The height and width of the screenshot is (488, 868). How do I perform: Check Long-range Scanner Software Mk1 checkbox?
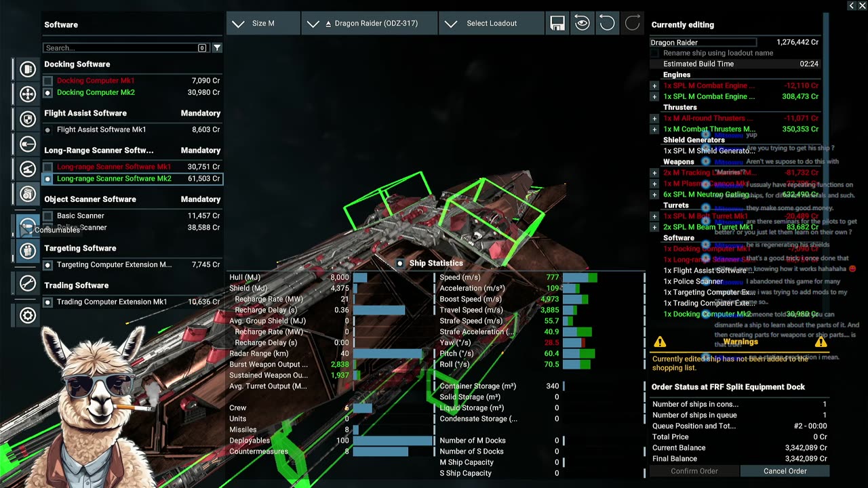tap(47, 167)
